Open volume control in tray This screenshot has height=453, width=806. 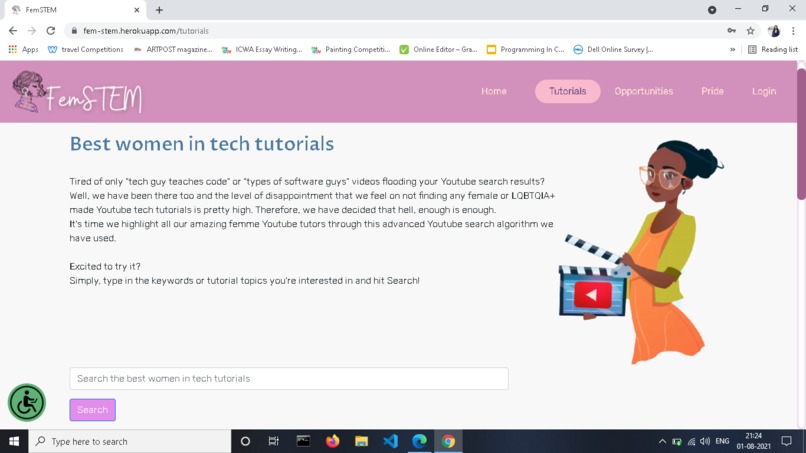(705, 441)
